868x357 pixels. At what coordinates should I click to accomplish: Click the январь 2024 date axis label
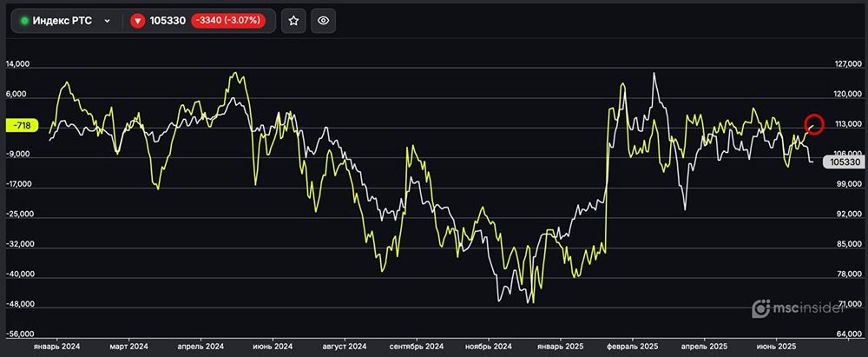(56, 345)
